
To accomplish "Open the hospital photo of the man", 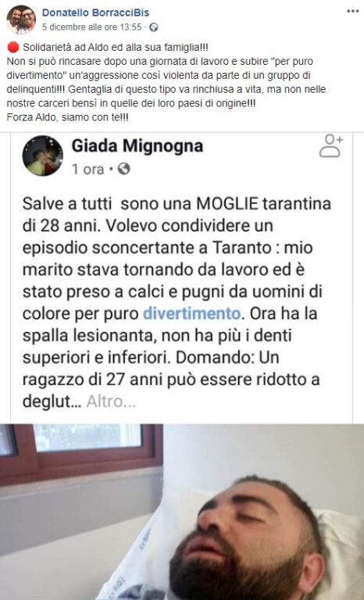I will pos(182,512).
